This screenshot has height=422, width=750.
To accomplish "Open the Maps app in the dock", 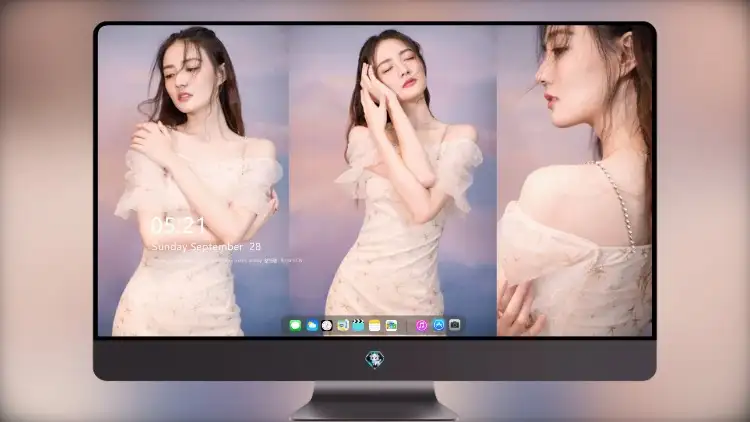I will 342,325.
